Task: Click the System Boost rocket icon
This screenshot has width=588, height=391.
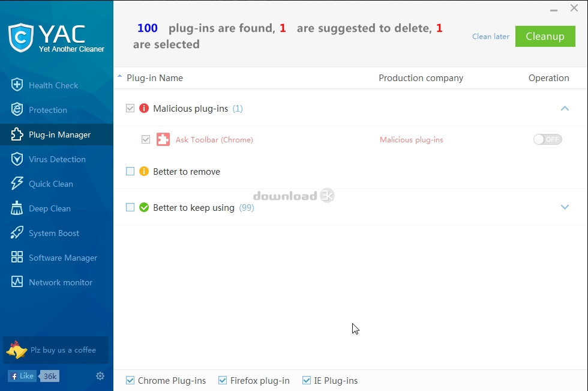Action: point(17,233)
